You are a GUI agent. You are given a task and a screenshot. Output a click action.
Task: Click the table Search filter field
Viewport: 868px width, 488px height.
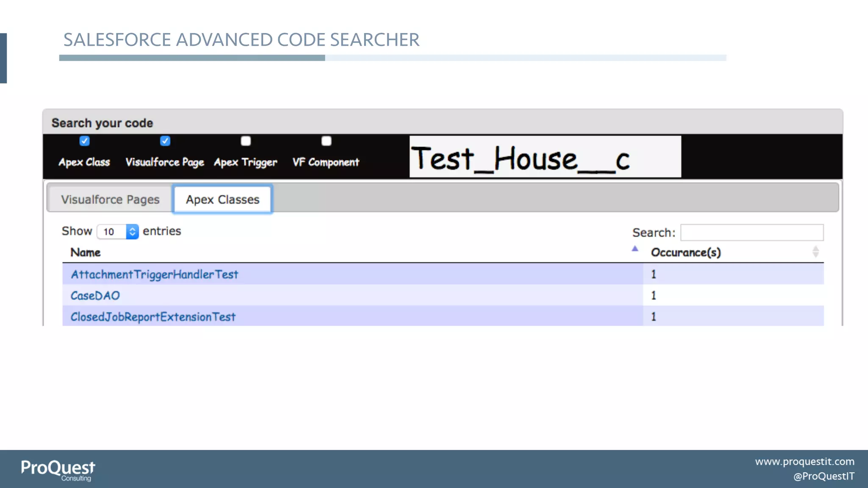coord(752,233)
